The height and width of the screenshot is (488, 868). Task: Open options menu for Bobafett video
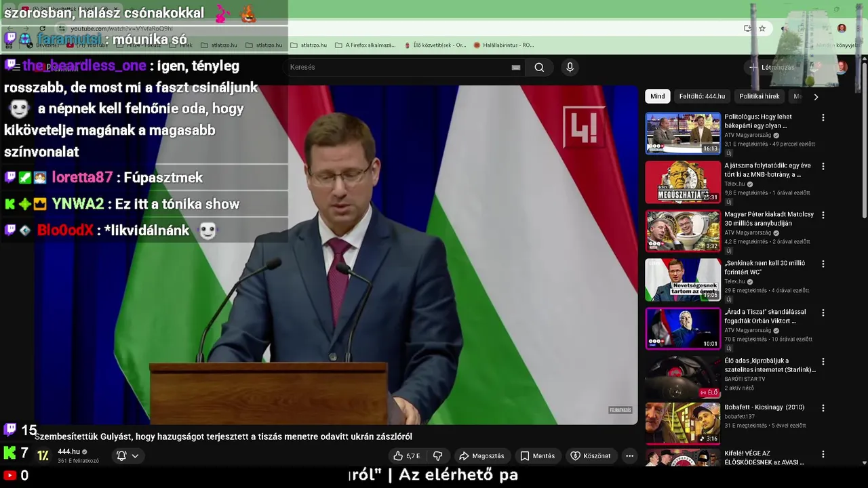(823, 408)
